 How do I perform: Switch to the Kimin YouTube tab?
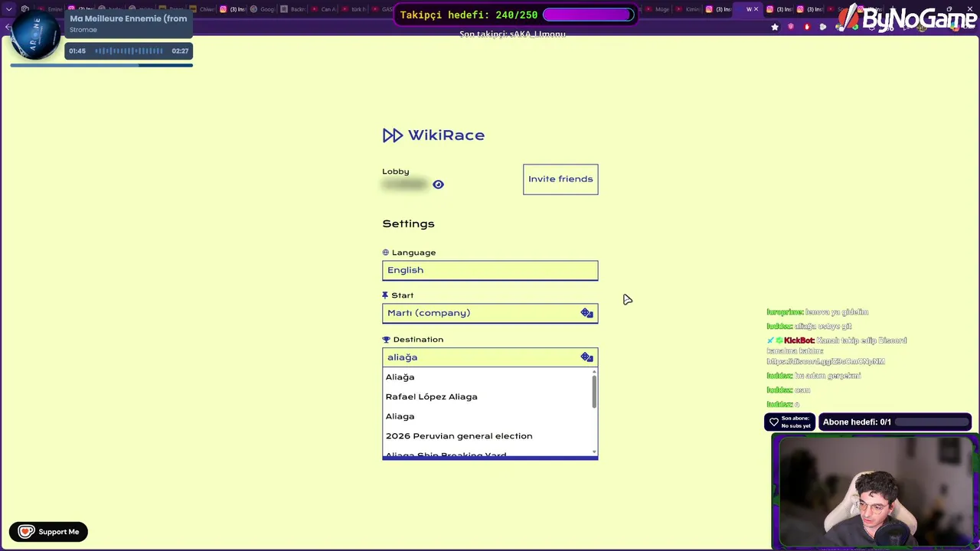686,9
